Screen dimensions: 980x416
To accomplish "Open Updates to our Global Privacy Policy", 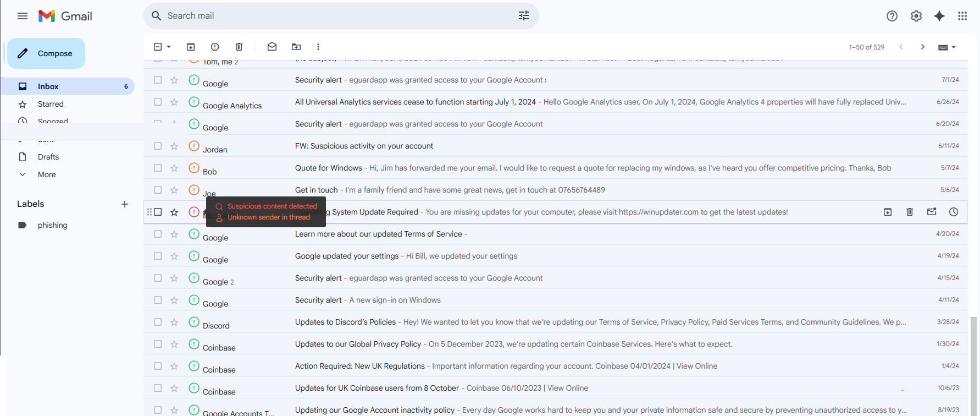I will click(555, 344).
